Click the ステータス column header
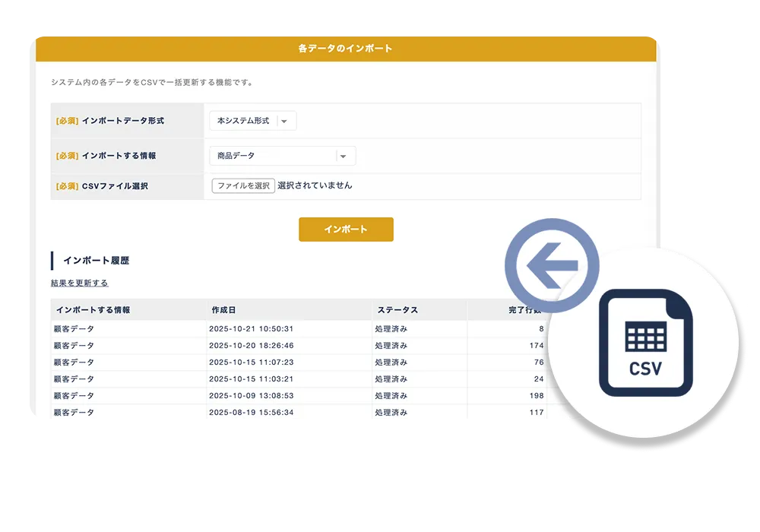 [x=396, y=310]
